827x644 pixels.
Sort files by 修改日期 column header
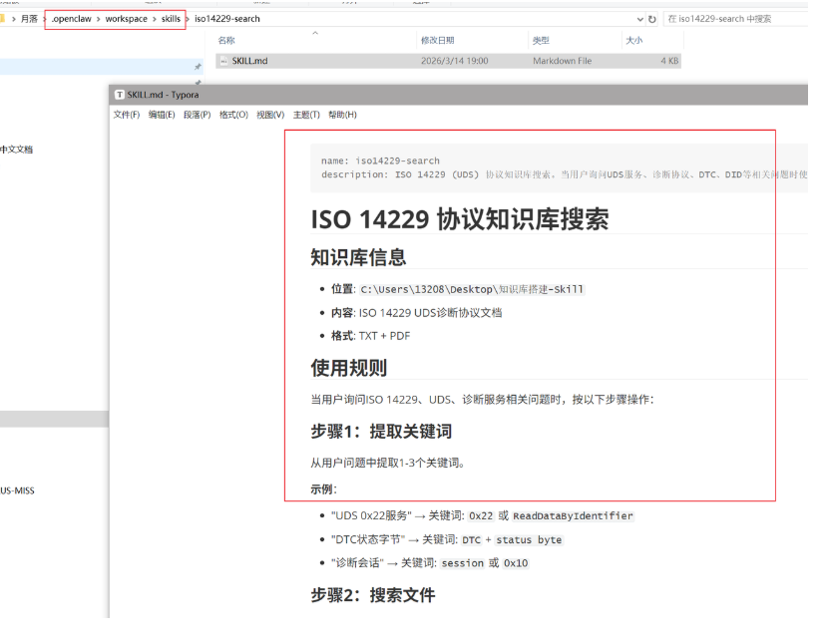pyautogui.click(x=437, y=41)
